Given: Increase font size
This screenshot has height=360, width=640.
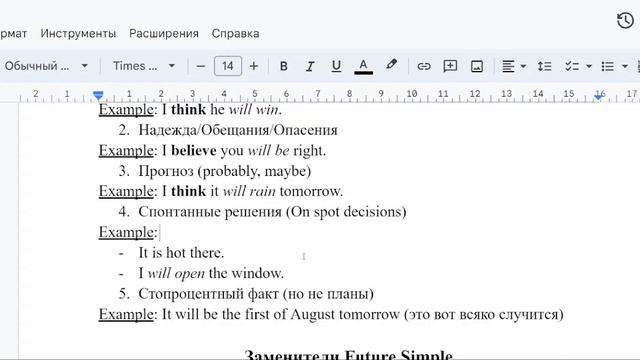Looking at the screenshot, I should (254, 66).
